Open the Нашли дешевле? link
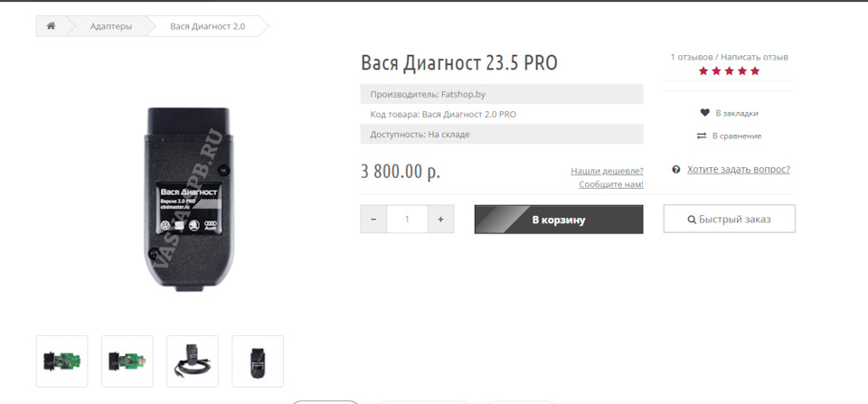 (607, 171)
